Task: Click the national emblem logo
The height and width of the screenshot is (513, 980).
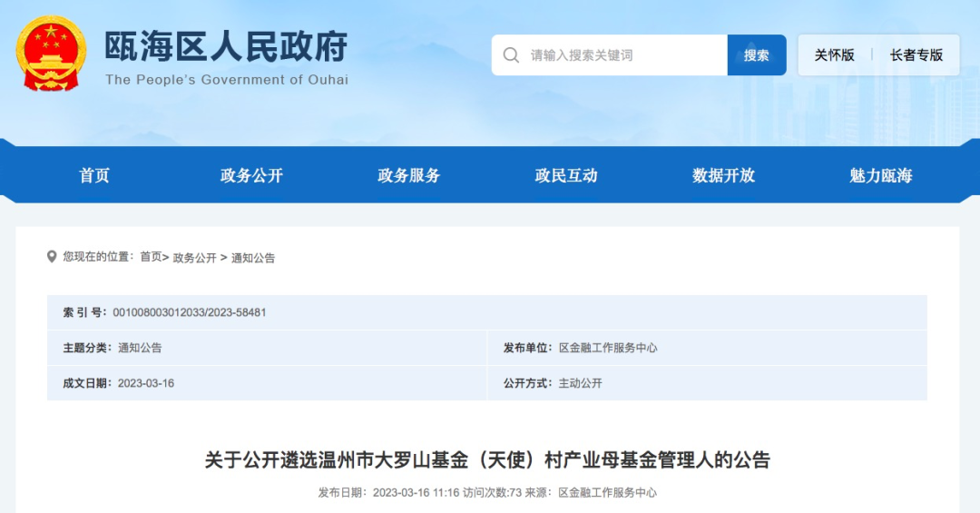Action: [x=51, y=54]
